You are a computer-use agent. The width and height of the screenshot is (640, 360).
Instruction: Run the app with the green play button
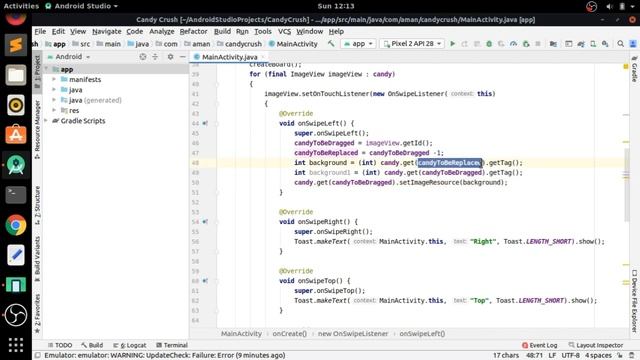(x=452, y=44)
